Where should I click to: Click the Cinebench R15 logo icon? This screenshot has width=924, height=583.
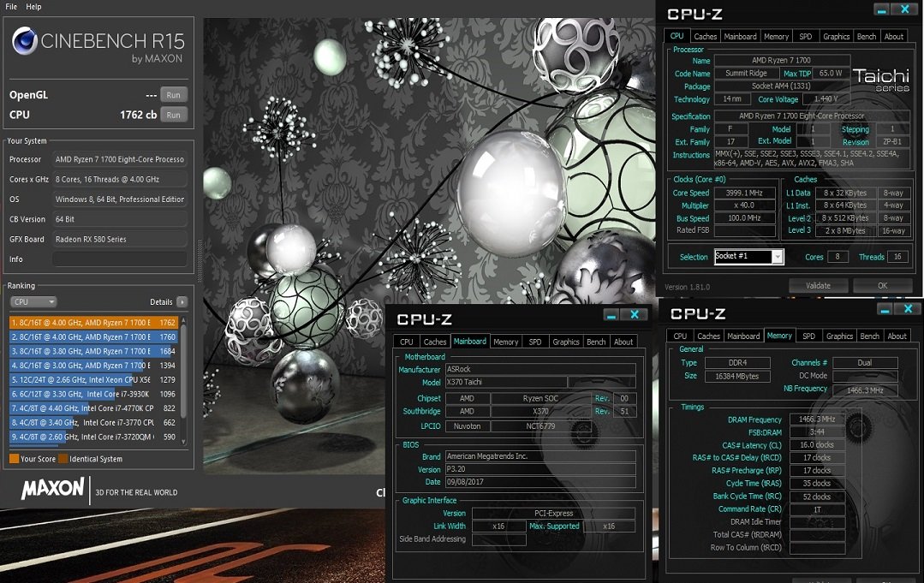point(26,40)
